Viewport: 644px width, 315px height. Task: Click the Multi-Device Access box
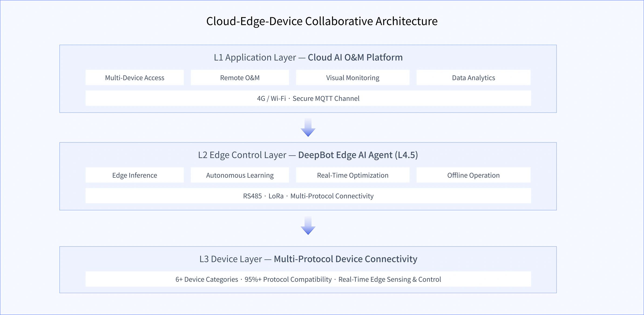pyautogui.click(x=135, y=78)
